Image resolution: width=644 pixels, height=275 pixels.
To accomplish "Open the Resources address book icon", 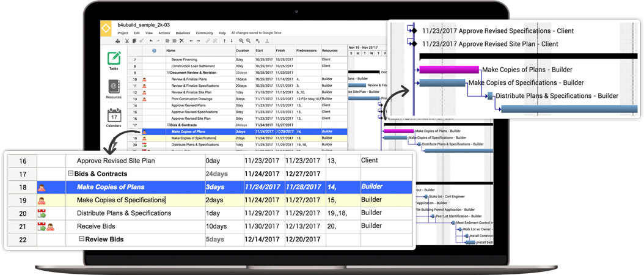I will click(x=114, y=87).
